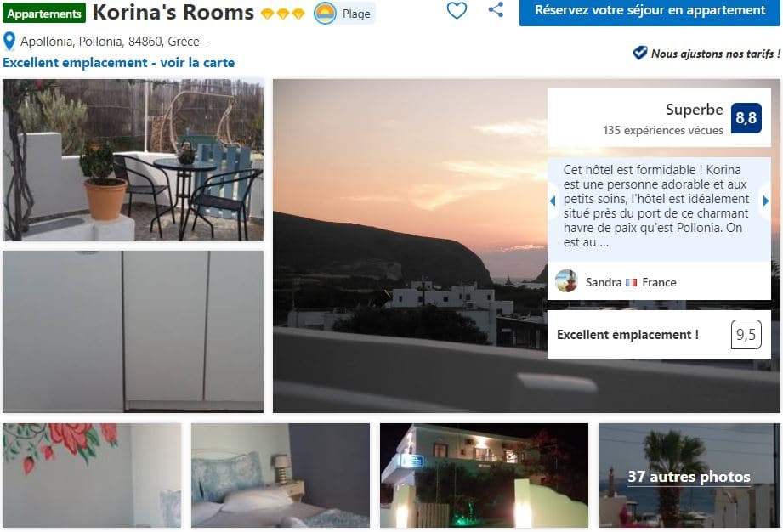The width and height of the screenshot is (783, 532).
Task: Open the white wardrobe doors photo
Action: pyautogui.click(x=133, y=331)
